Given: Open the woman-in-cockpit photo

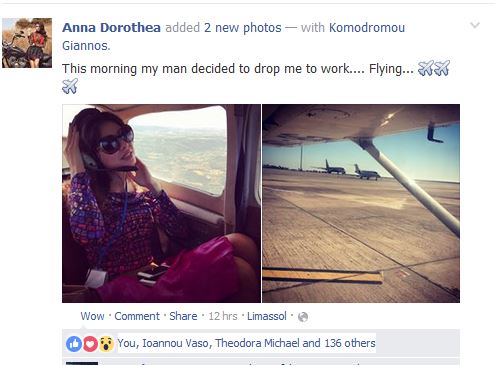Looking at the screenshot, I should [161, 203].
